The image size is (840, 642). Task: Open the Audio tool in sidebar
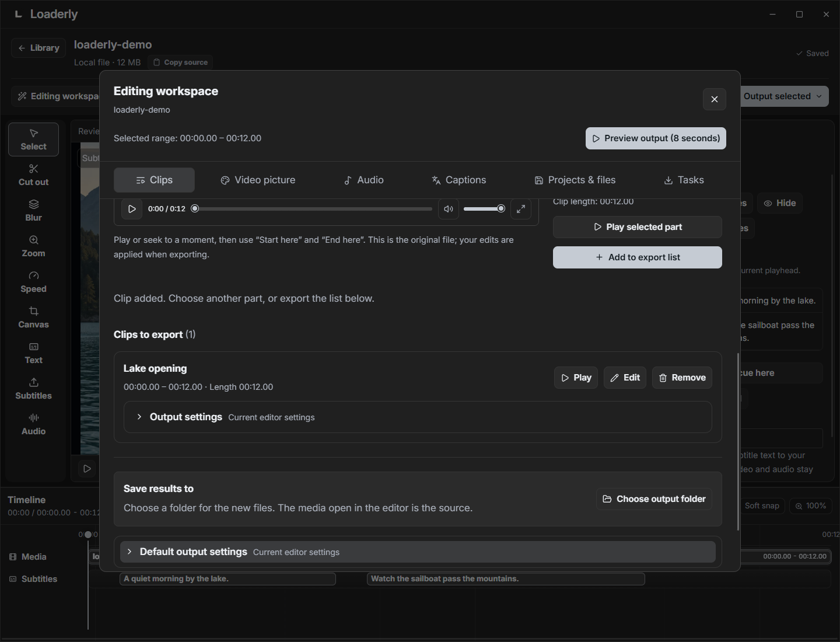pos(33,424)
